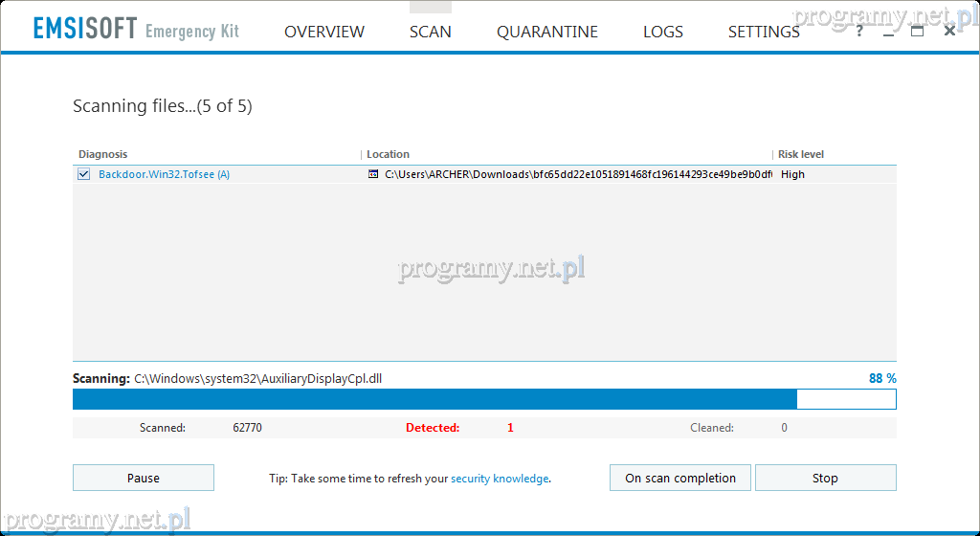Click the file icon beside detected path

pyautogui.click(x=373, y=174)
